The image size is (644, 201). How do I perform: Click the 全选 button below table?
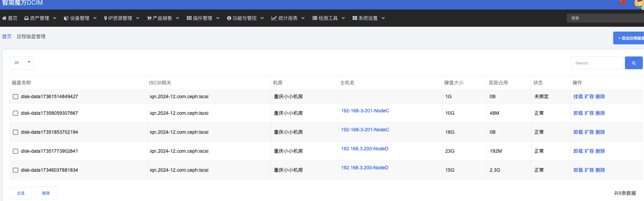tap(21, 193)
